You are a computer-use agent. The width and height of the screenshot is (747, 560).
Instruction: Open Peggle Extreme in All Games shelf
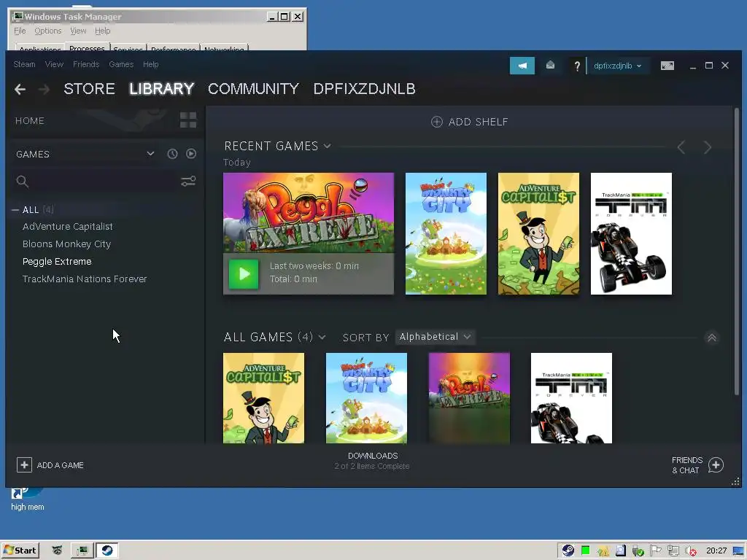click(x=469, y=398)
